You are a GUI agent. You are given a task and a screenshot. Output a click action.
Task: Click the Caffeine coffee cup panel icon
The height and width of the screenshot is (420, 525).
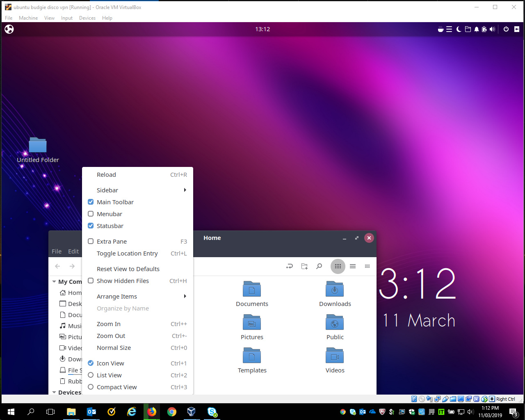(441, 29)
